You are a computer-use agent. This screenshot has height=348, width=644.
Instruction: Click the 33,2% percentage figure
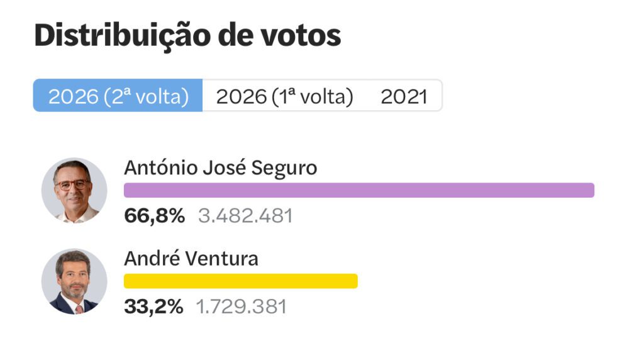(153, 306)
